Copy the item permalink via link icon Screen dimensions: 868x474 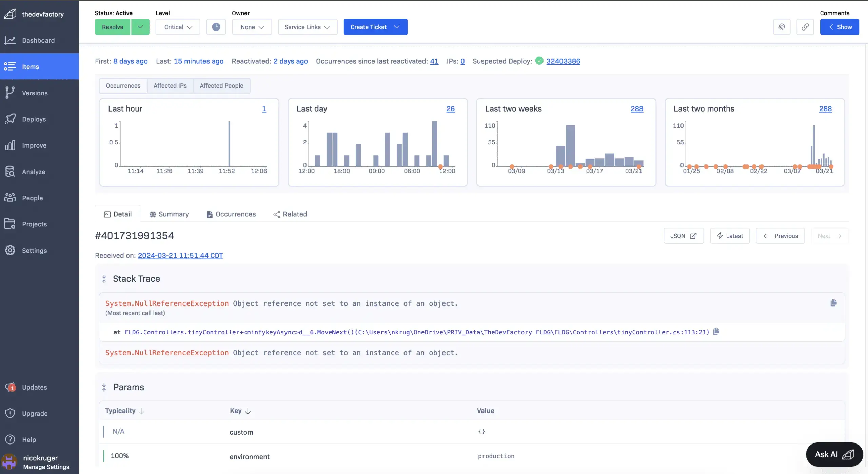coord(805,27)
